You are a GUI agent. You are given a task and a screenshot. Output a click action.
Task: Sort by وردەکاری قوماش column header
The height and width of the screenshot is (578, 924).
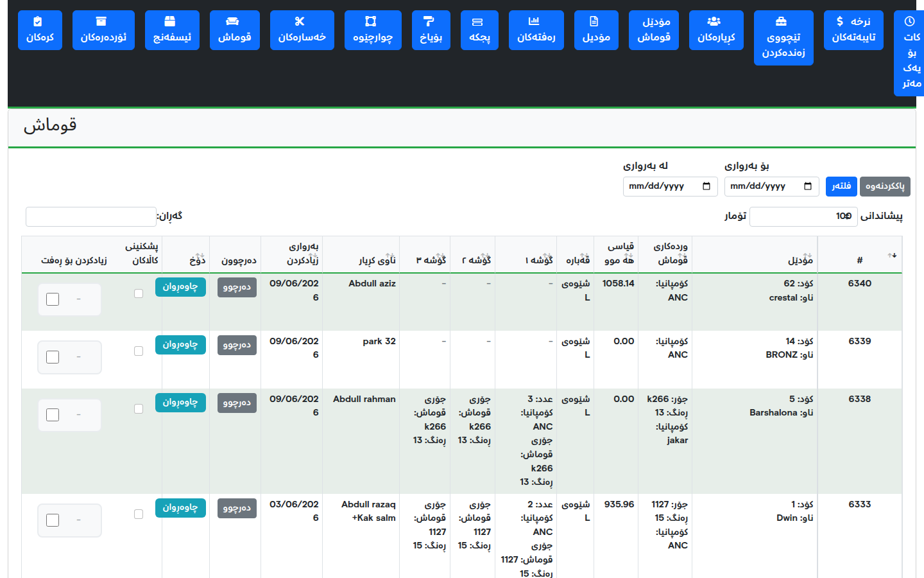click(665, 255)
